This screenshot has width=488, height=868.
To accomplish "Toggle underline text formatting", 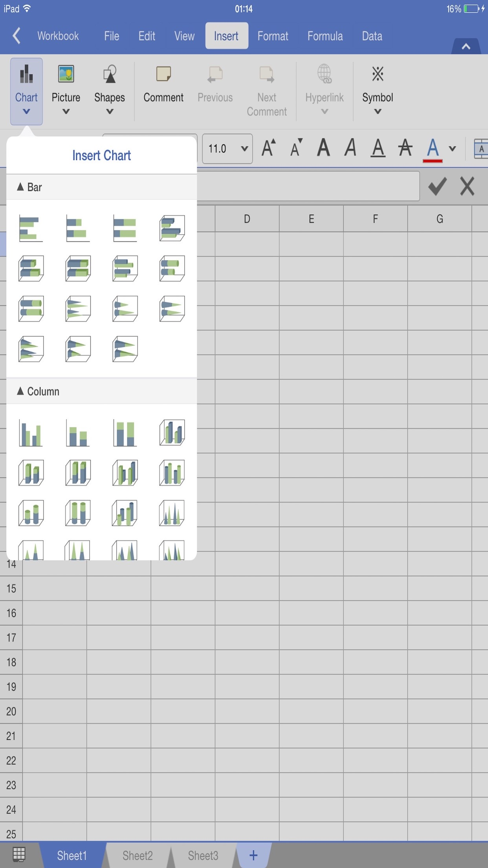I will click(x=378, y=148).
